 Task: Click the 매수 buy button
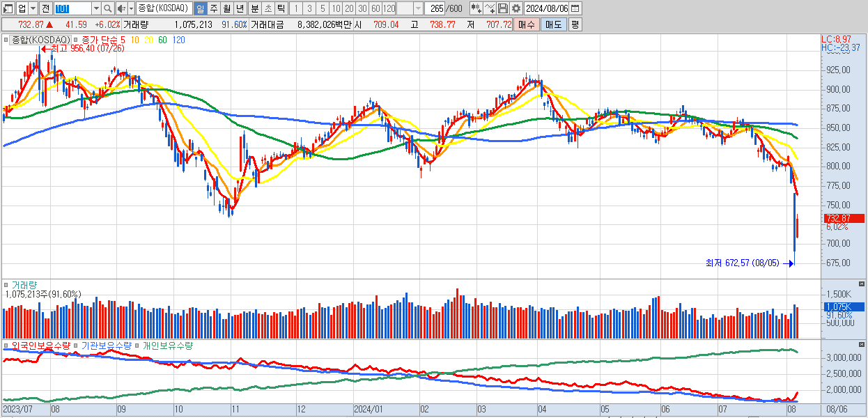click(527, 24)
